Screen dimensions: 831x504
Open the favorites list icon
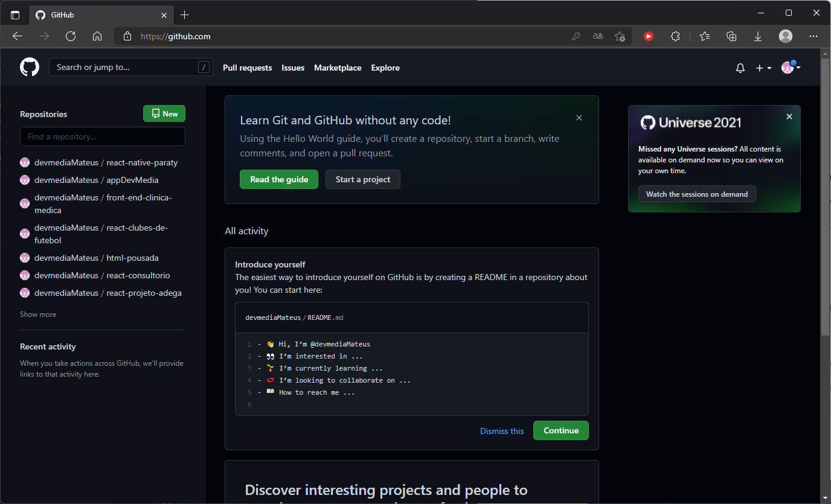[705, 36]
